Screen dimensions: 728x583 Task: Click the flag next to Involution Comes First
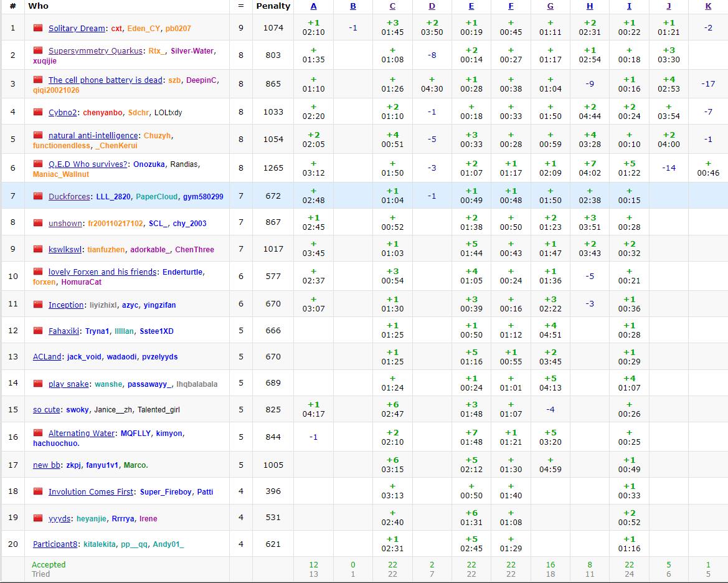coord(38,491)
